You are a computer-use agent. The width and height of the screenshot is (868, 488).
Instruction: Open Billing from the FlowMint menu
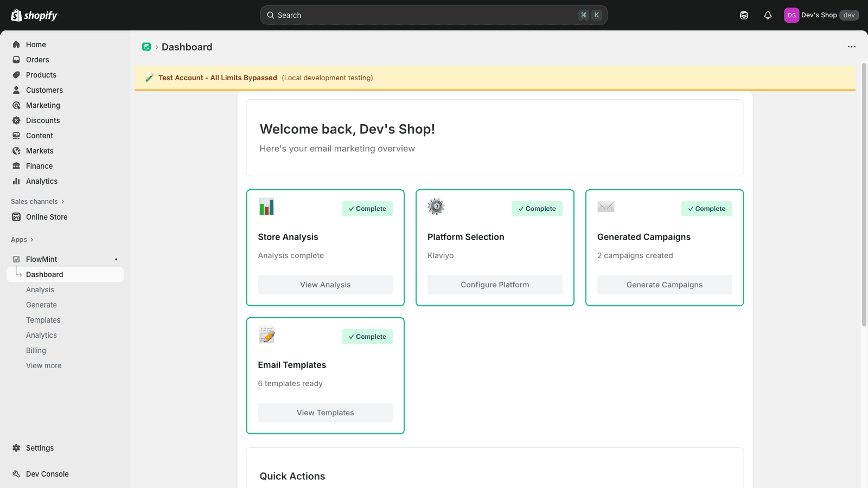(x=36, y=350)
